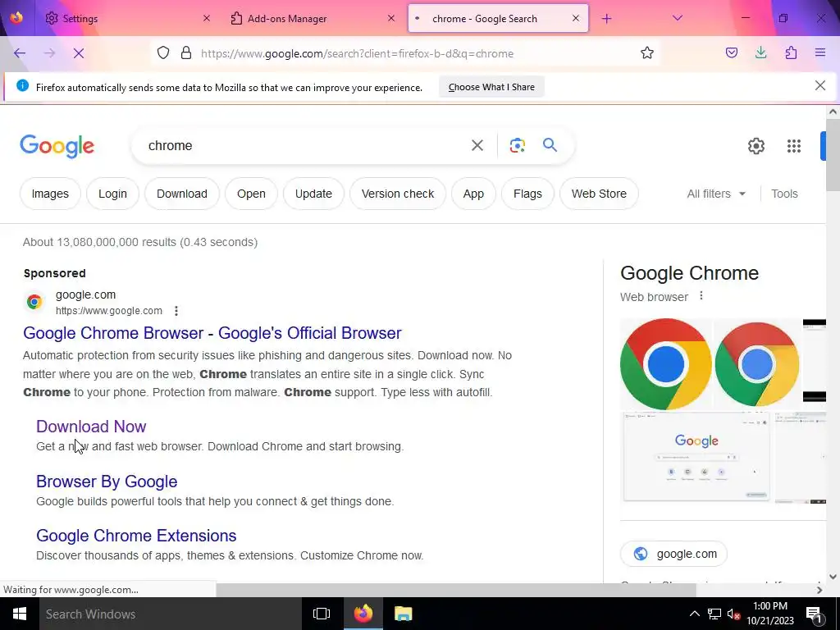
Task: Open Google Chrome Browser official link
Action: pyautogui.click(x=212, y=333)
